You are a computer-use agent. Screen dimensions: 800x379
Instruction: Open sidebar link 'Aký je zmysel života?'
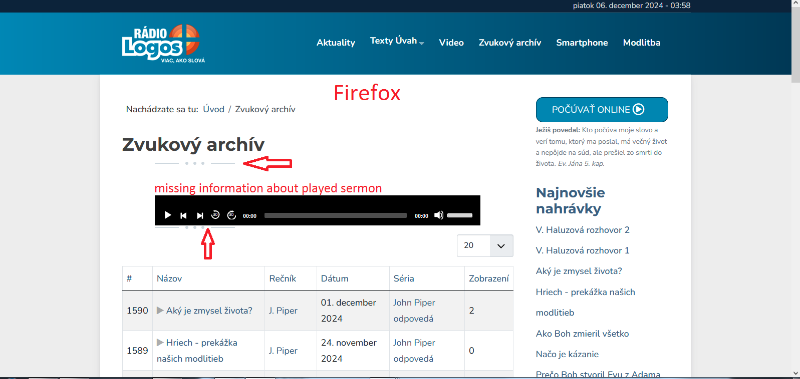[x=579, y=271]
